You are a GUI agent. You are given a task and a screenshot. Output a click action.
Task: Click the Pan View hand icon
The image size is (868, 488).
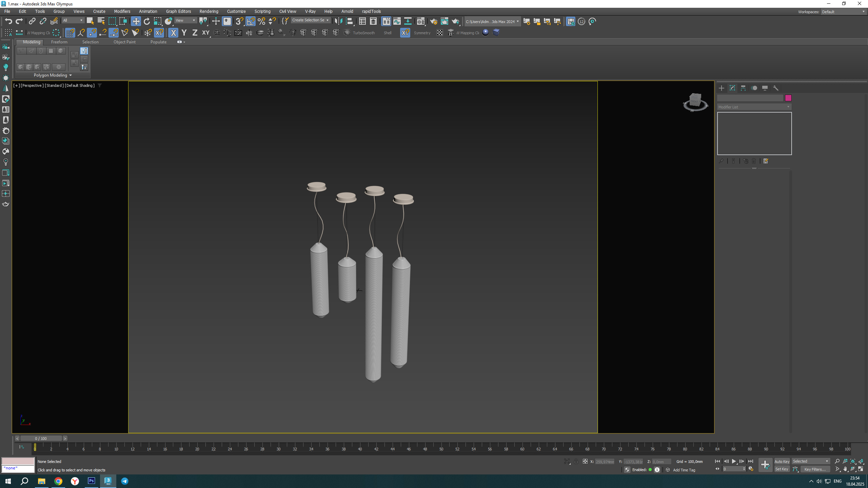point(845,469)
